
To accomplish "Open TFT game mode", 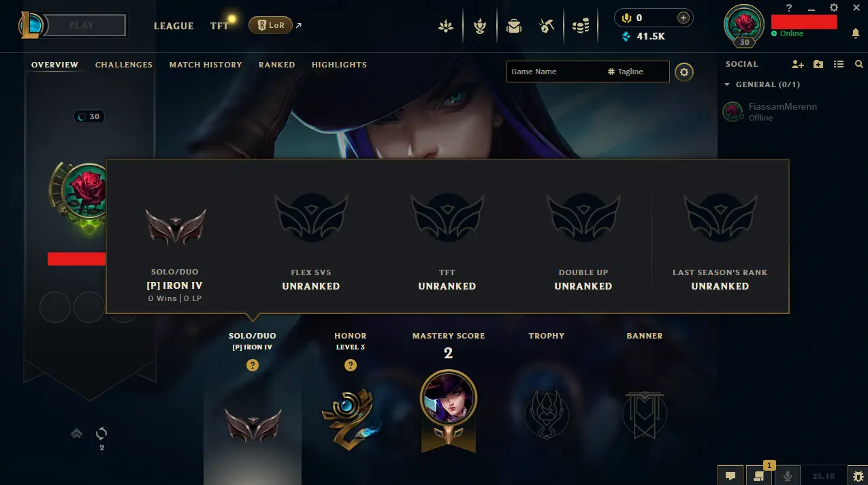I will (x=219, y=26).
